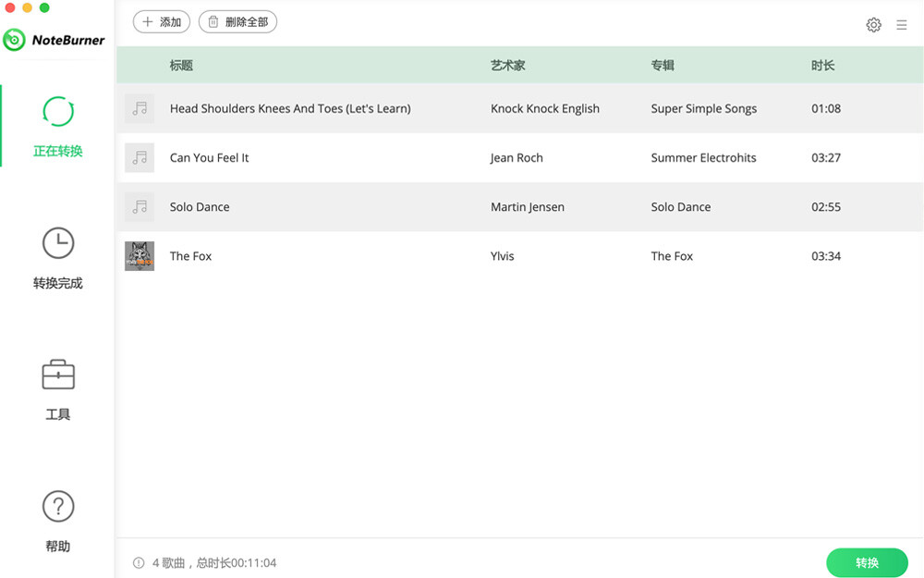Select The Fox song title
The image size is (924, 578).
pos(191,256)
